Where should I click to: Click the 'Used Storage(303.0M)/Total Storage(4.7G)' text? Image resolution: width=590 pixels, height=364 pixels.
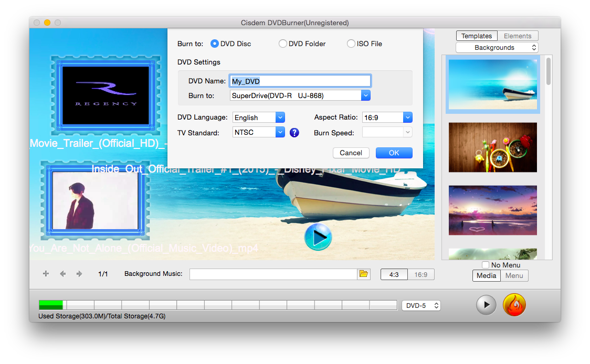point(102,316)
